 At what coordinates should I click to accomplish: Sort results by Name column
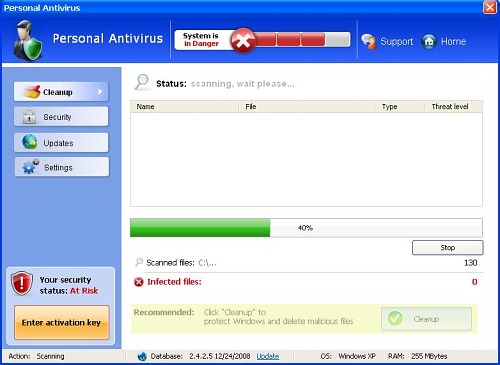pos(184,107)
